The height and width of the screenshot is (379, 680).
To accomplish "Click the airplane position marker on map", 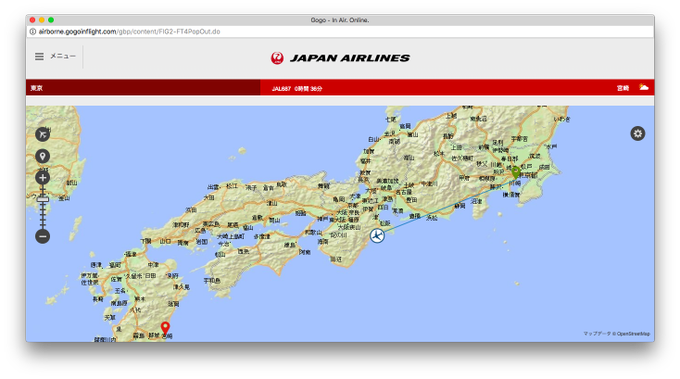I will (377, 235).
